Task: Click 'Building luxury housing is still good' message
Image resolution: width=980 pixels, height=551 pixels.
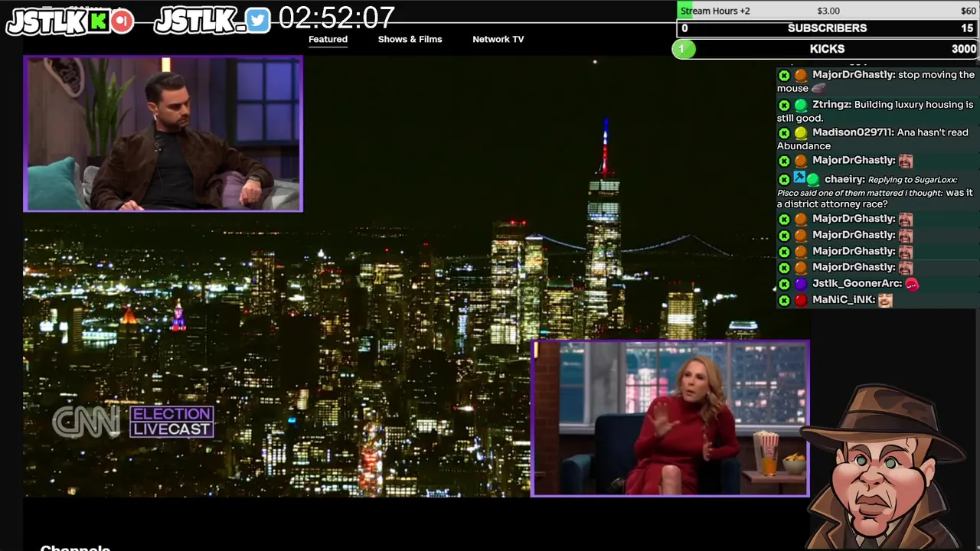Action: (875, 111)
